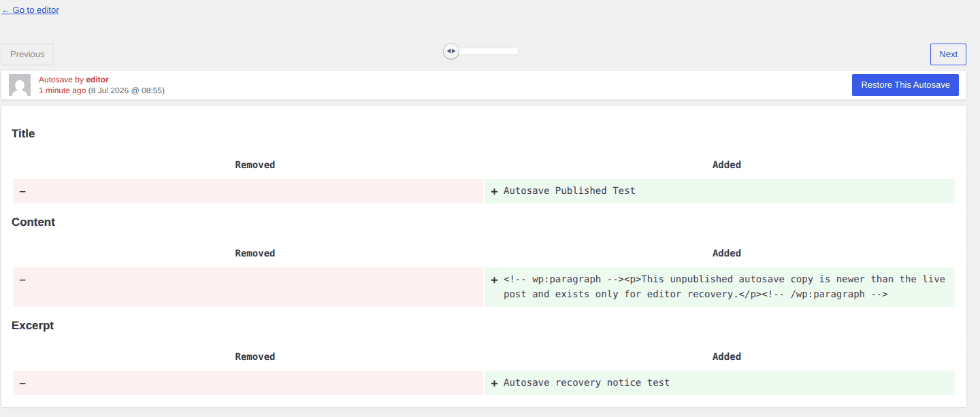Click the Excerpt section heading
The image size is (980, 417).
[33, 326]
